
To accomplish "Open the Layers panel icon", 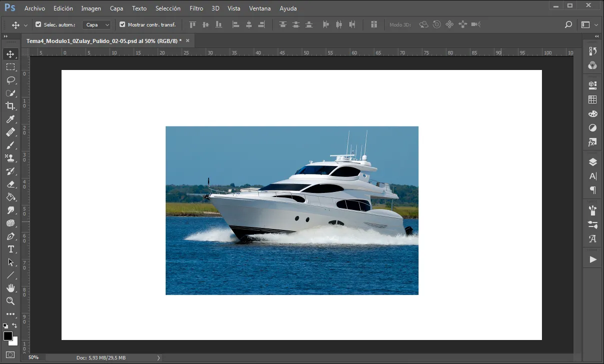I will 593,162.
